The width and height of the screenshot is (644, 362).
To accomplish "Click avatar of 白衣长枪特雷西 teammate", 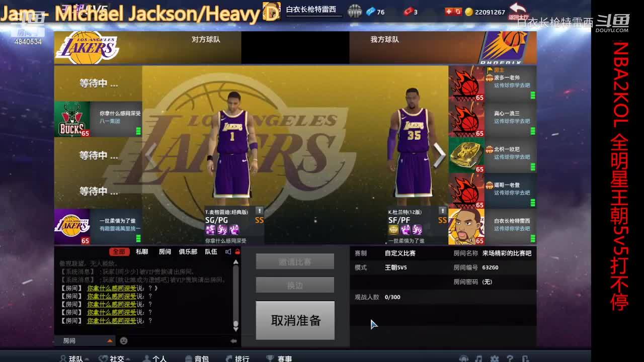I will [466, 227].
